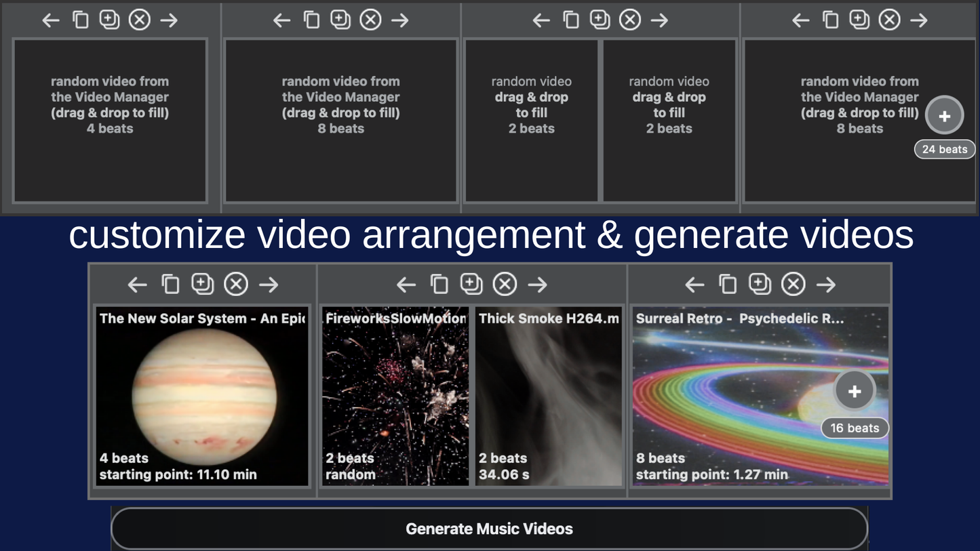Move the Solar System segment right

[x=269, y=285]
